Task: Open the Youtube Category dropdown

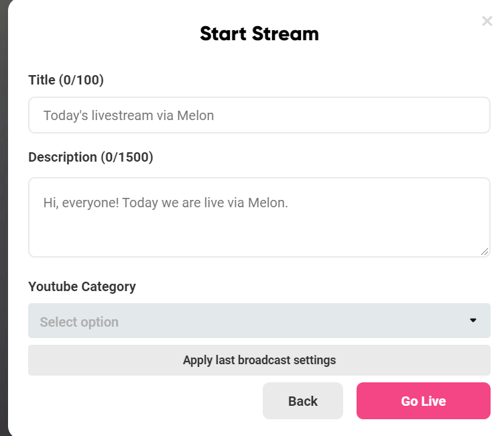Action: pyautogui.click(x=259, y=321)
